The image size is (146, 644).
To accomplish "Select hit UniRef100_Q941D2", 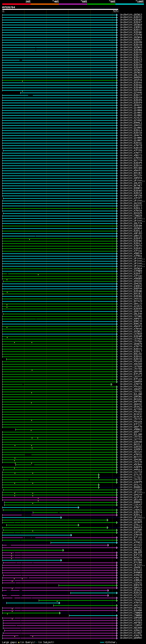I will (x=131, y=281).
